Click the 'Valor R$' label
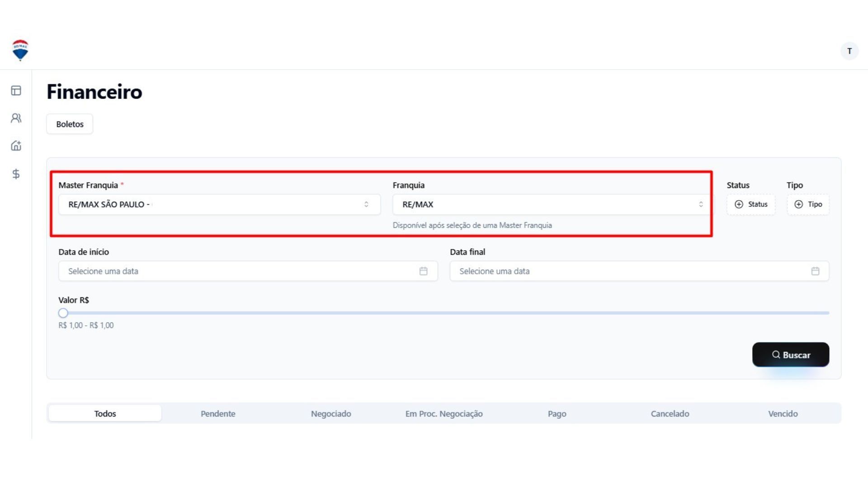868x488 pixels. [x=74, y=300]
